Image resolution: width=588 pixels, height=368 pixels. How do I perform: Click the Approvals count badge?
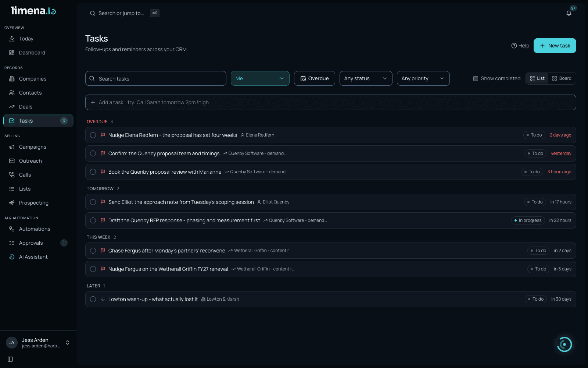pyautogui.click(x=64, y=243)
